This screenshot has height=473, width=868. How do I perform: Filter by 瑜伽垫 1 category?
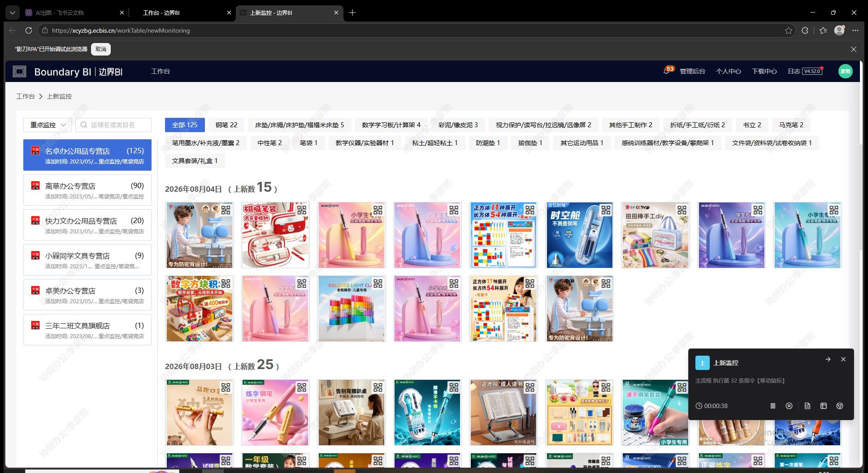[530, 143]
